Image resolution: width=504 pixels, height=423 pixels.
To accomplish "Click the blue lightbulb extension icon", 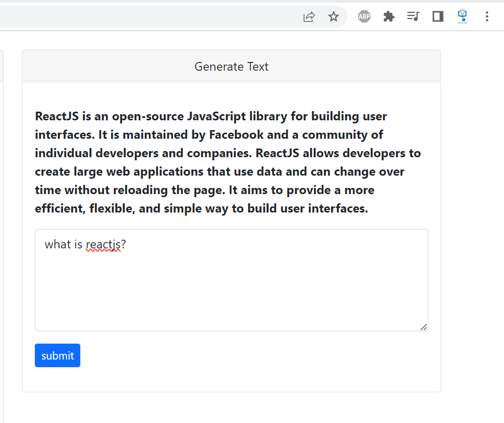I will pyautogui.click(x=462, y=16).
